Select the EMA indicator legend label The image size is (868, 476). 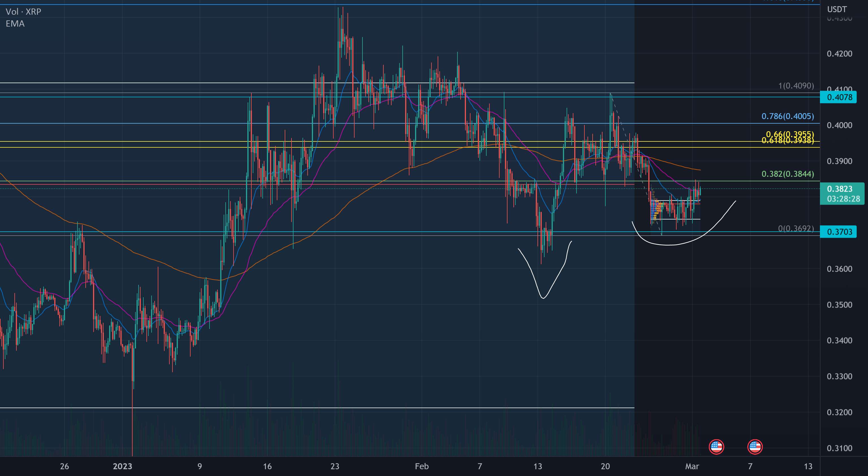[x=15, y=23]
